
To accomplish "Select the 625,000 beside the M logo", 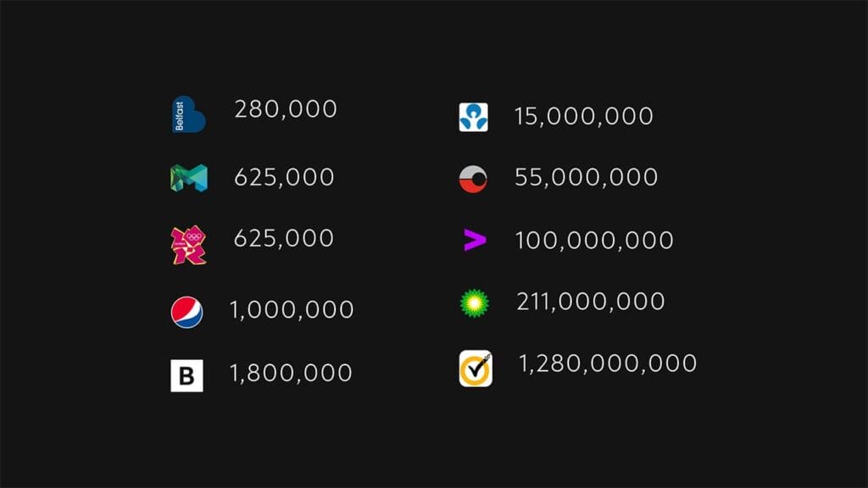I will [284, 178].
